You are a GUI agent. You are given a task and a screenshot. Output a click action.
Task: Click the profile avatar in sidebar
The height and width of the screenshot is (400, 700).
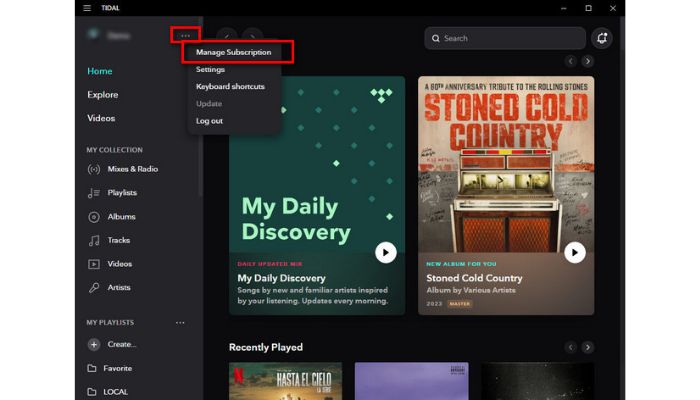click(93, 34)
